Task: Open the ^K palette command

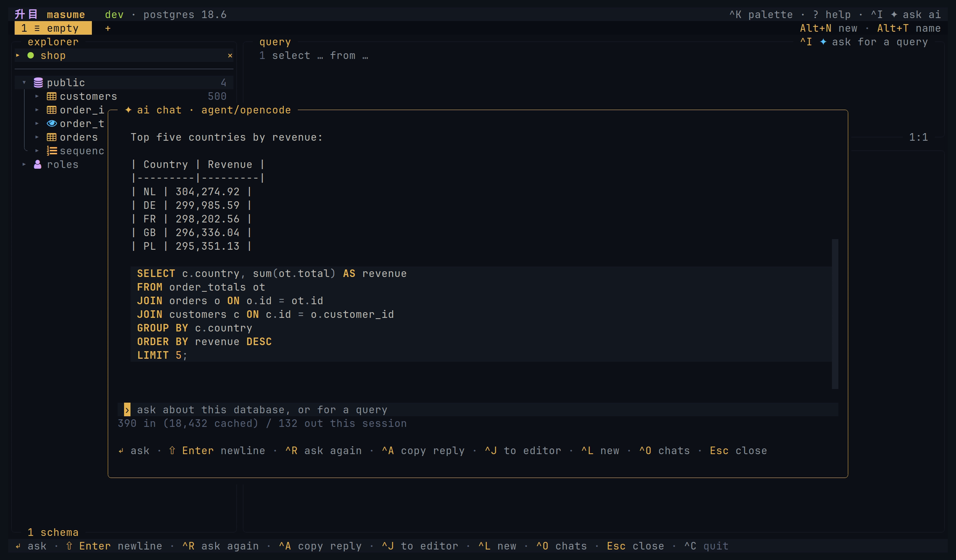Action: pos(761,15)
